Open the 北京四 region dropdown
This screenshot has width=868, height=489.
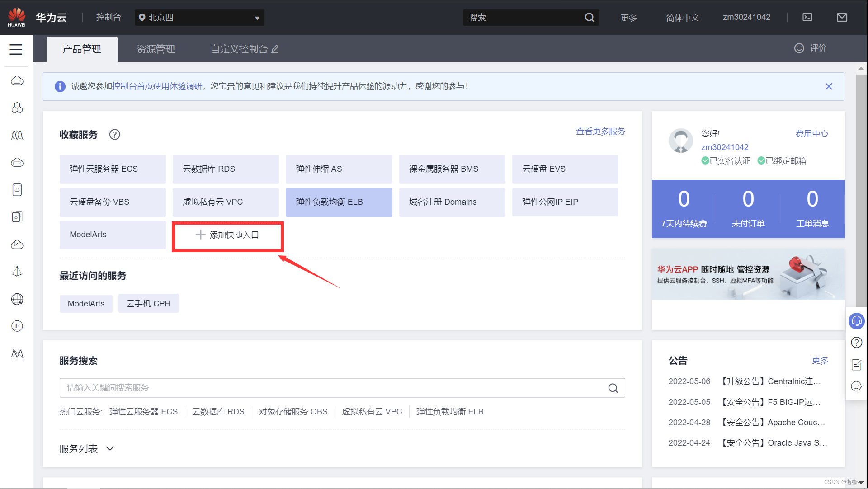199,18
